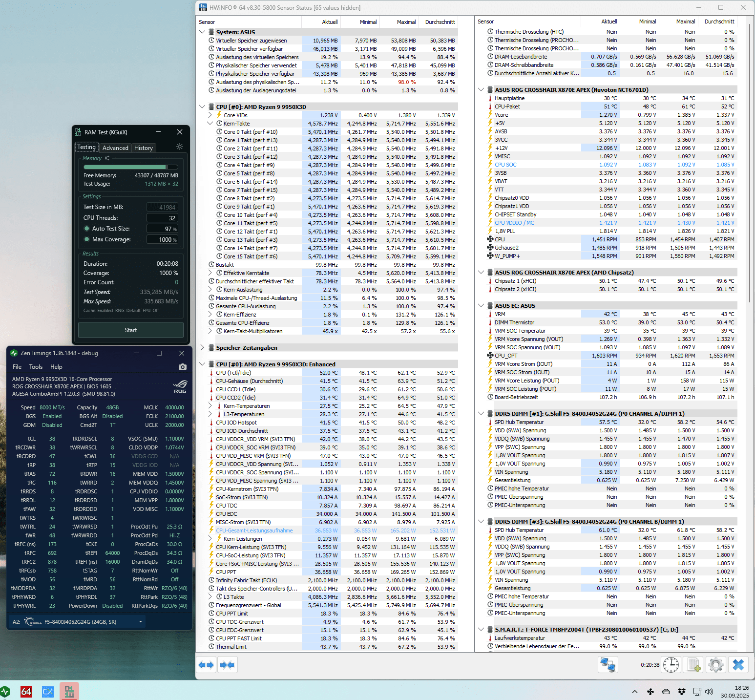Click the fan icon next to CPU_OPT
755x700 pixels.
(x=490, y=356)
